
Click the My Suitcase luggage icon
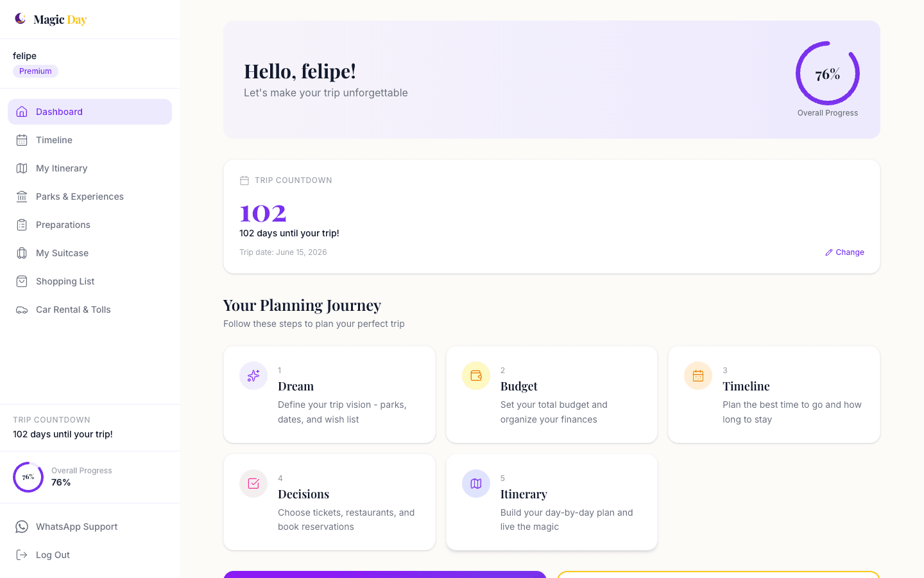22,253
